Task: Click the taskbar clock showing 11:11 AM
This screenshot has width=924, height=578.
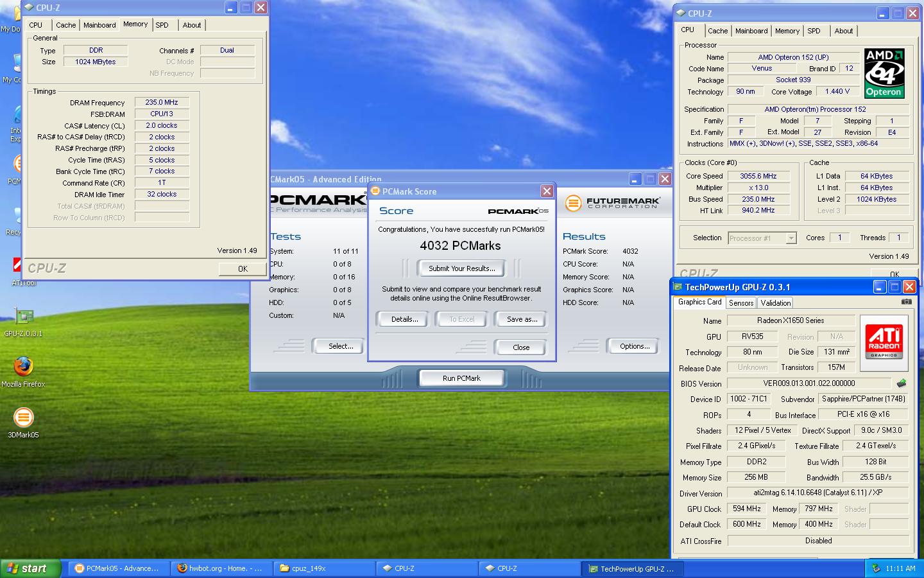Action: (x=900, y=568)
